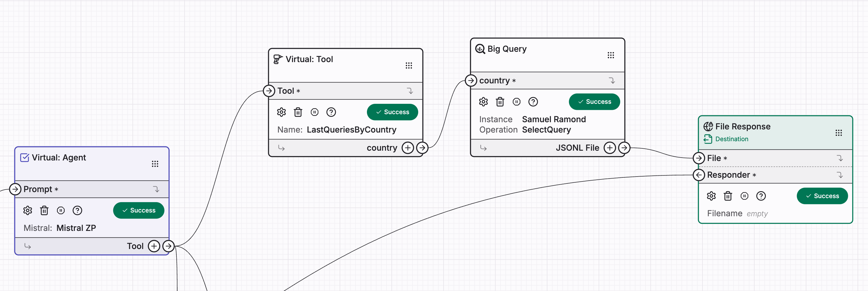868x291 pixels.
Task: Click the country output port arrow on Virtual: Tool
Action: [x=422, y=148]
